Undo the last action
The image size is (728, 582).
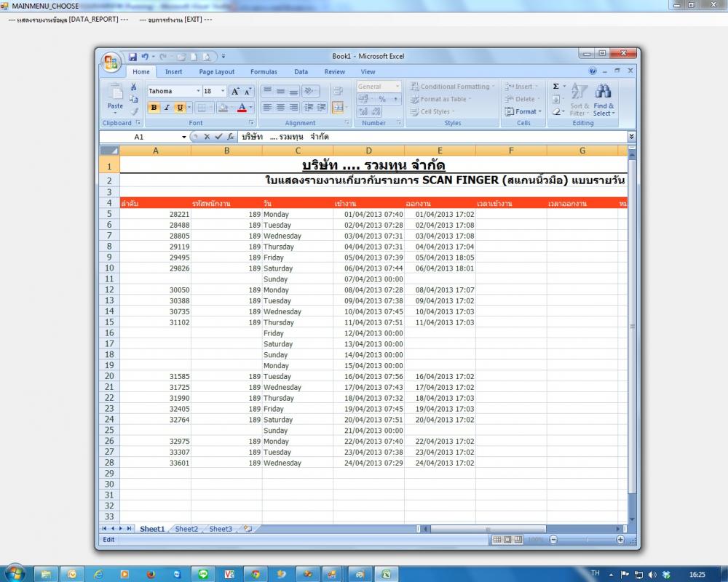point(145,57)
